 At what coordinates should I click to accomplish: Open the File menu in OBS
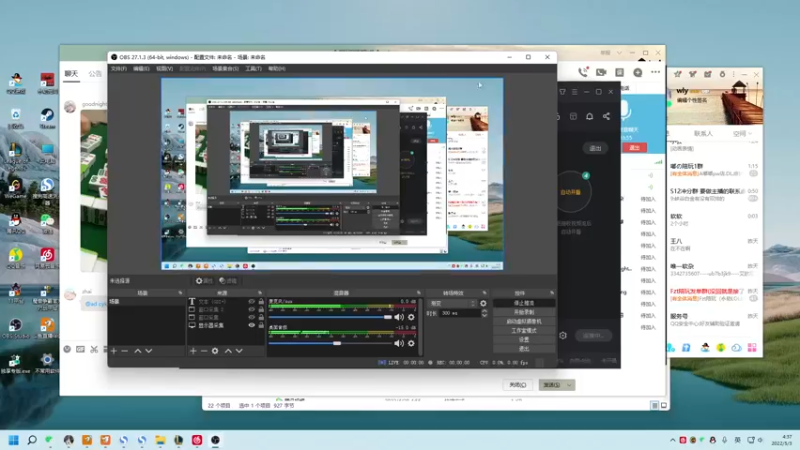119,68
